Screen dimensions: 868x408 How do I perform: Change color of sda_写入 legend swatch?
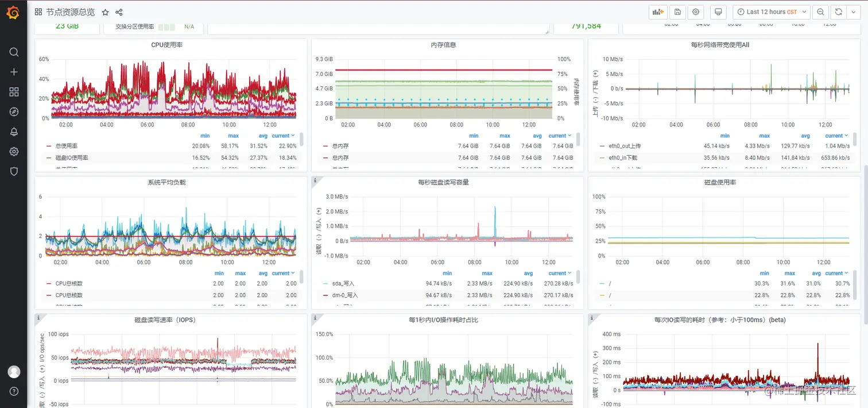click(326, 283)
